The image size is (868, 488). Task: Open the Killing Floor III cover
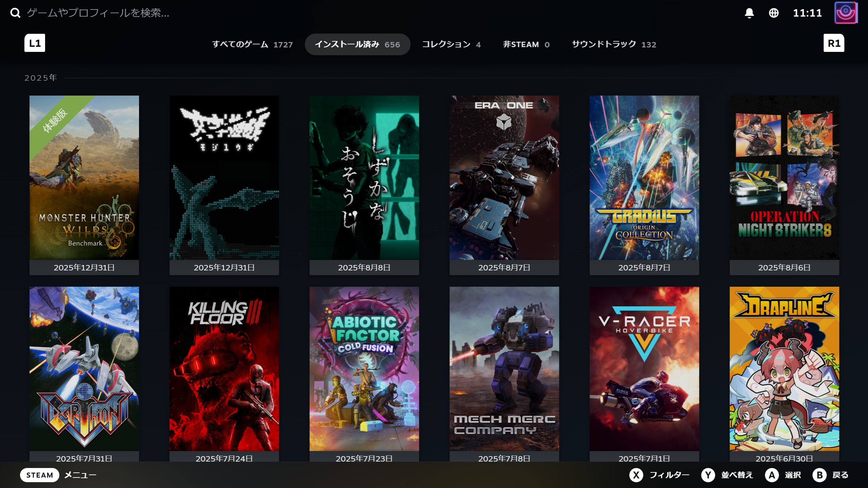tap(224, 369)
